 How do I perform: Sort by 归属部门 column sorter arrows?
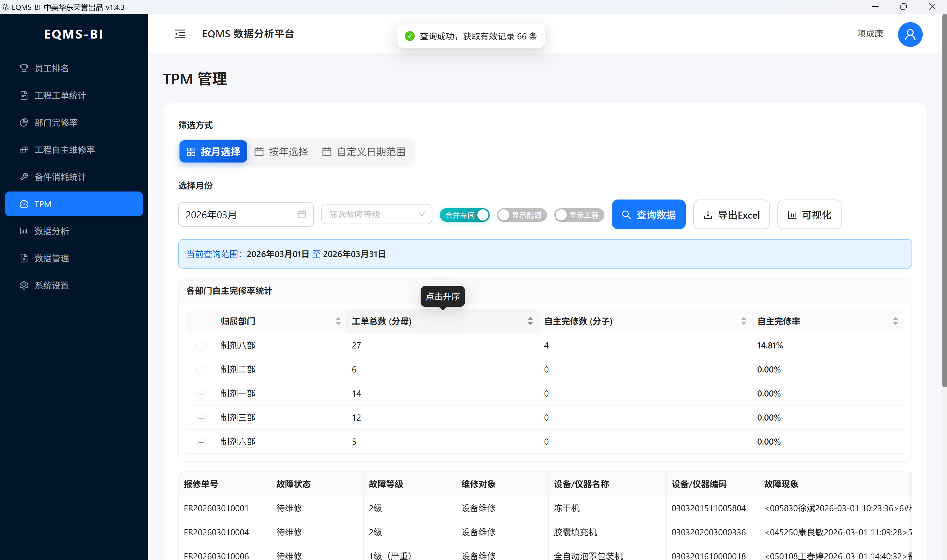[x=338, y=321]
